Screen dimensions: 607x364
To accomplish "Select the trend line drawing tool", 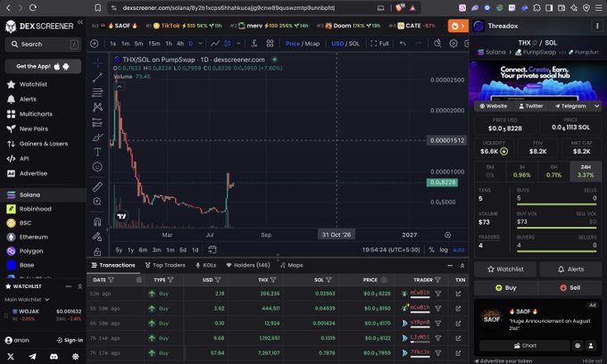I will 97,78.
